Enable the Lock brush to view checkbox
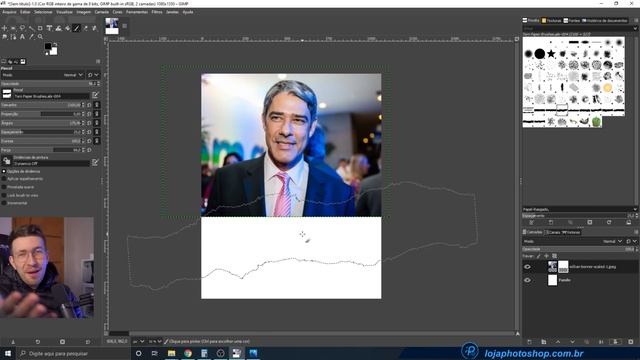 pos(4,195)
